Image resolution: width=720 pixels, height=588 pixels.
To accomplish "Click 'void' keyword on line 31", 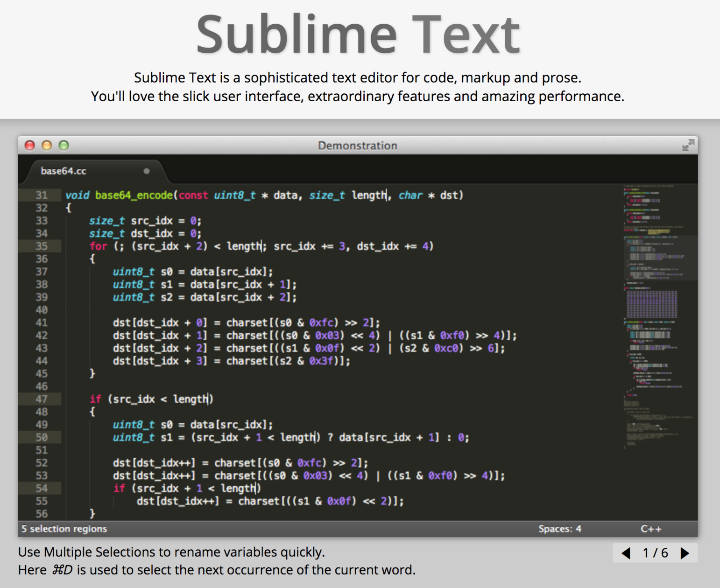I will coord(78,195).
